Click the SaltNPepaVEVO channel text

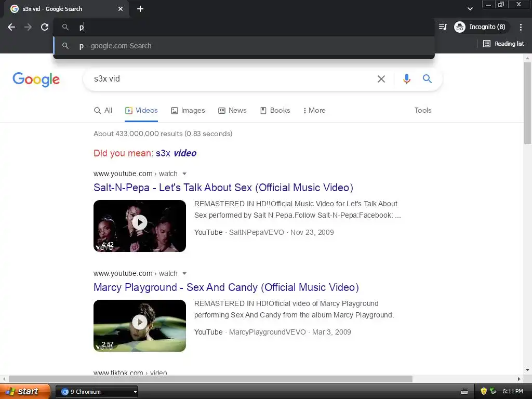pyautogui.click(x=257, y=232)
